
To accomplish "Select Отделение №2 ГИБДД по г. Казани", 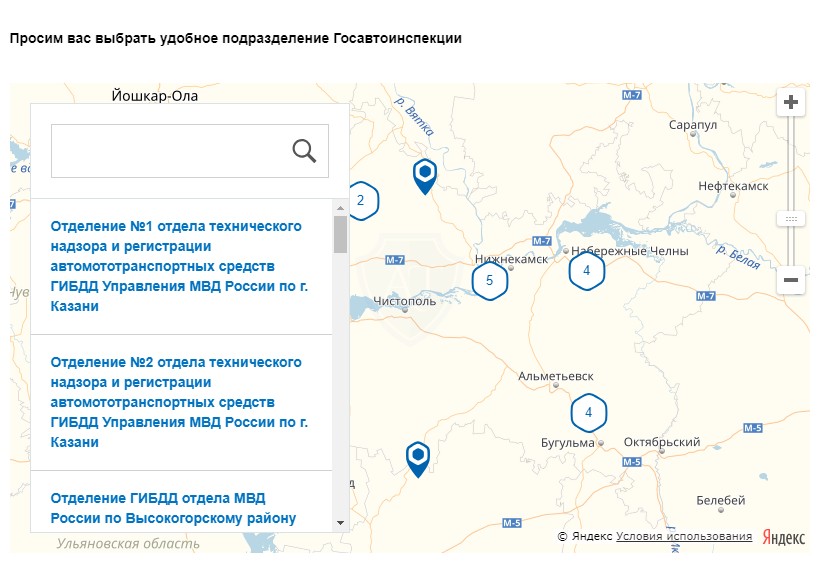I will [x=177, y=402].
